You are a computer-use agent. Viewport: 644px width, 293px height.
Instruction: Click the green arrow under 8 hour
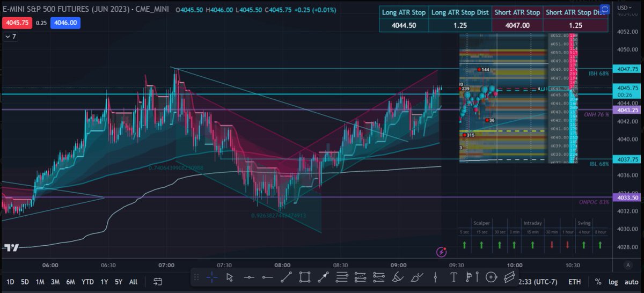[x=600, y=245]
